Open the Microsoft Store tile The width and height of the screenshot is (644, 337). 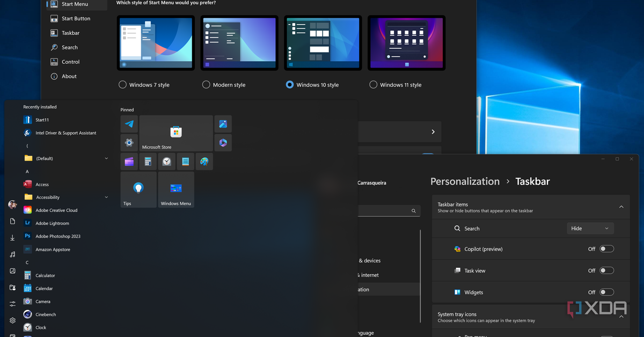176,133
